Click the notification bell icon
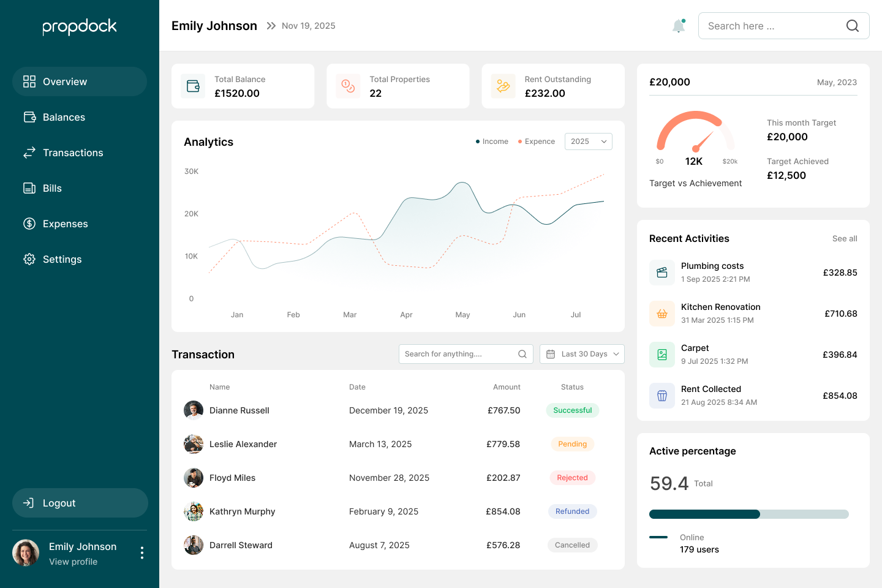The image size is (882, 588). (679, 26)
